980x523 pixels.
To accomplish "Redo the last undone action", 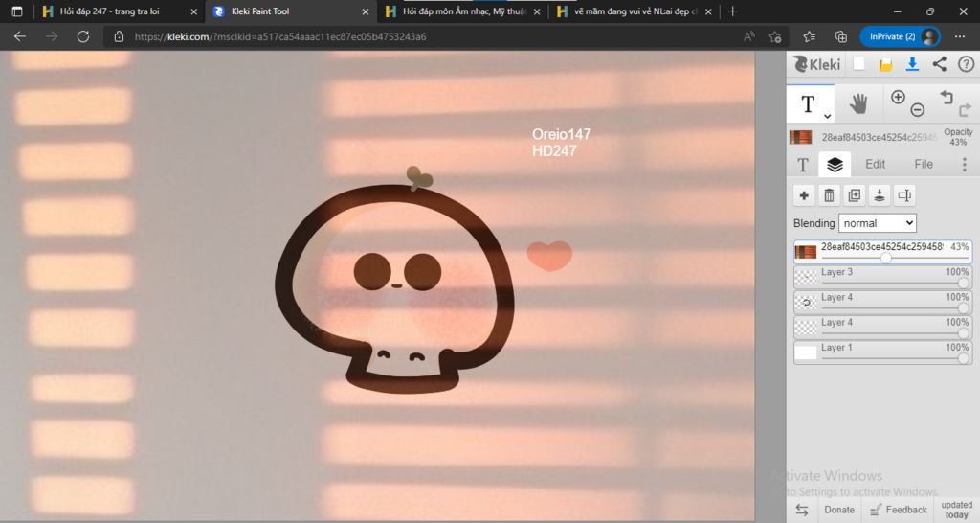I will coord(965,110).
